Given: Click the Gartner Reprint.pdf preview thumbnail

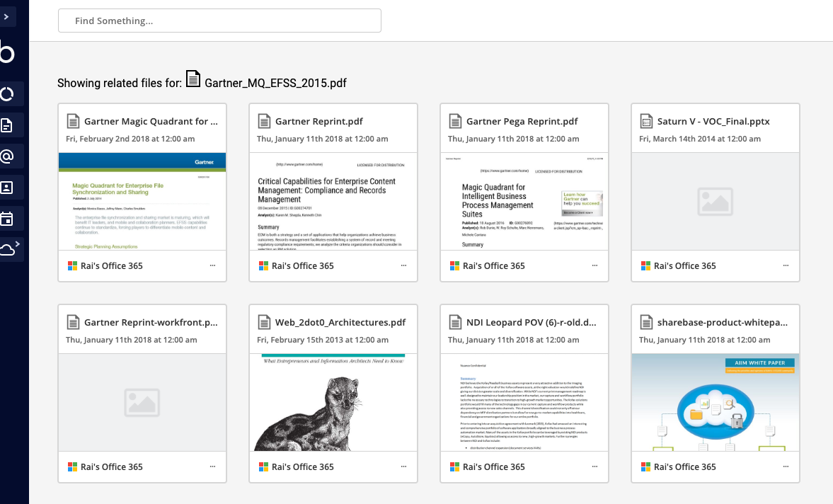Looking at the screenshot, I should 333,201.
